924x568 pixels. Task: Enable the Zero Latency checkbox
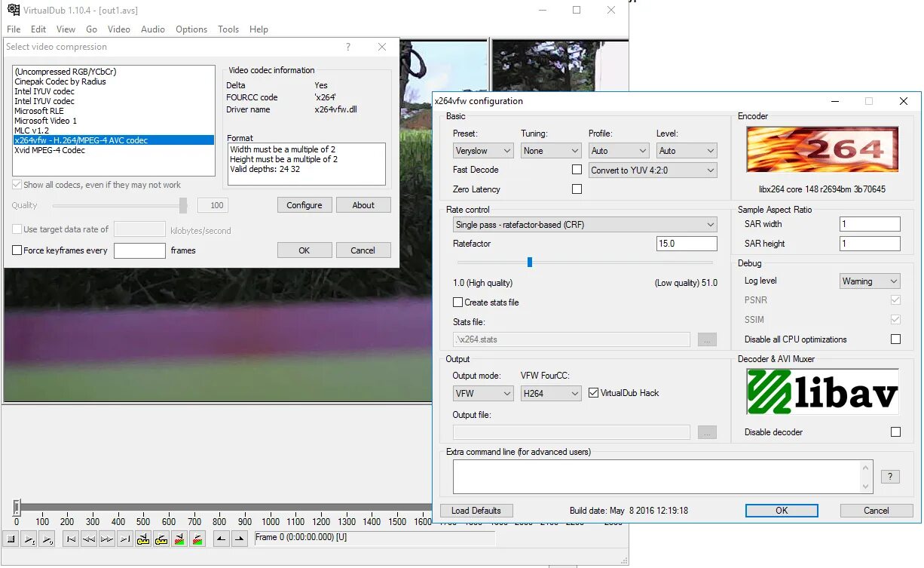(577, 189)
